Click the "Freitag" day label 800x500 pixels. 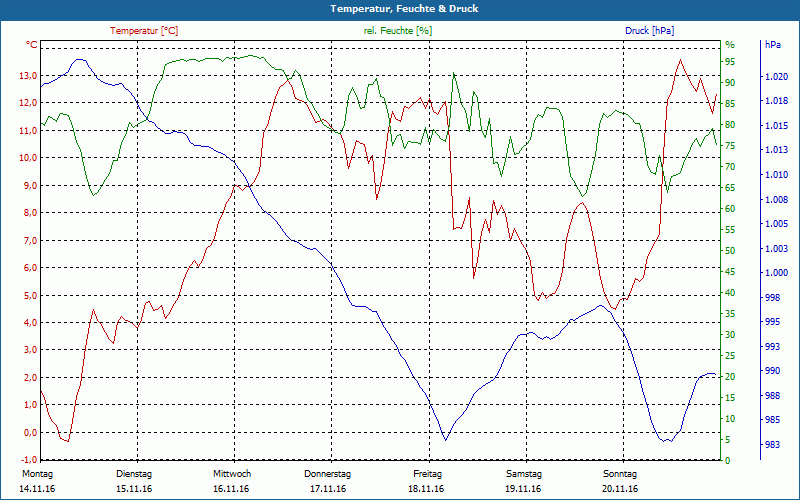[428, 474]
